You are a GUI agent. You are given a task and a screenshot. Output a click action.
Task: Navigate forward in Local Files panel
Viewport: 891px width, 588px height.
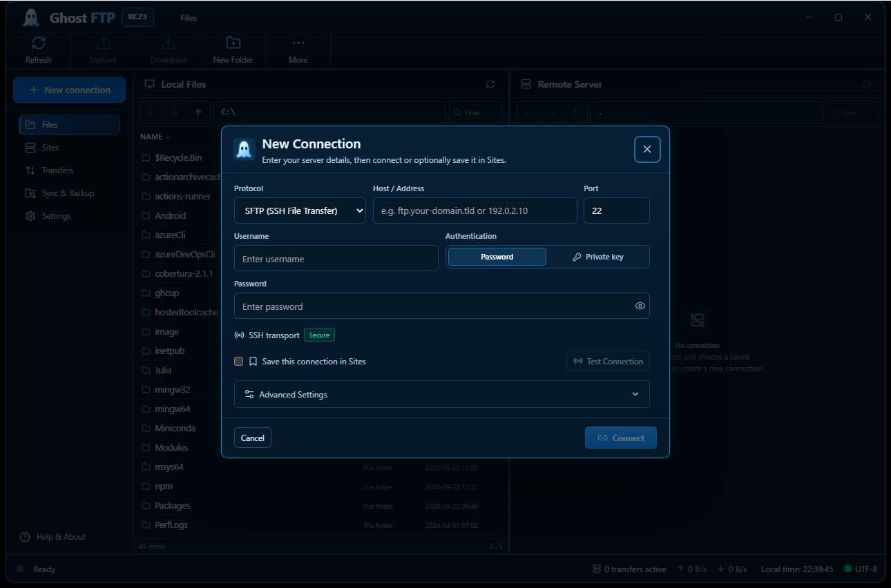pyautogui.click(x=175, y=112)
